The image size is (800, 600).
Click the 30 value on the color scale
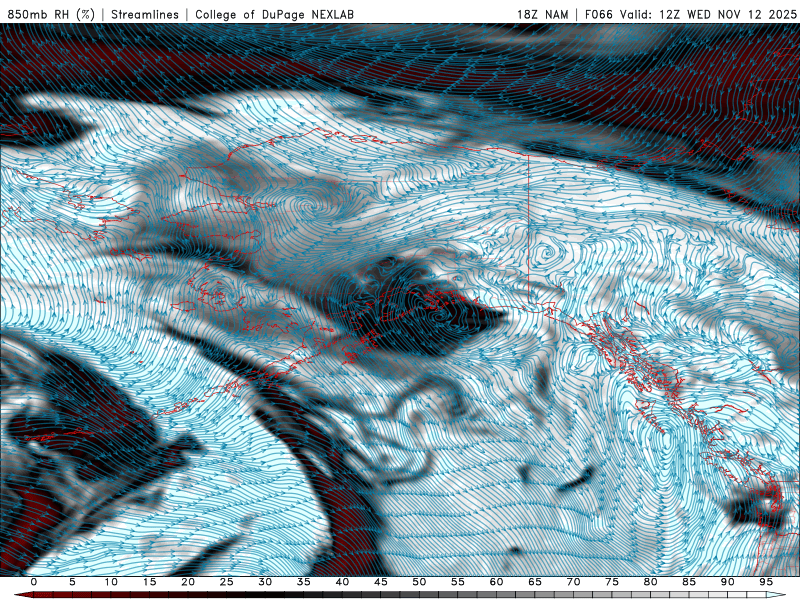(x=265, y=582)
